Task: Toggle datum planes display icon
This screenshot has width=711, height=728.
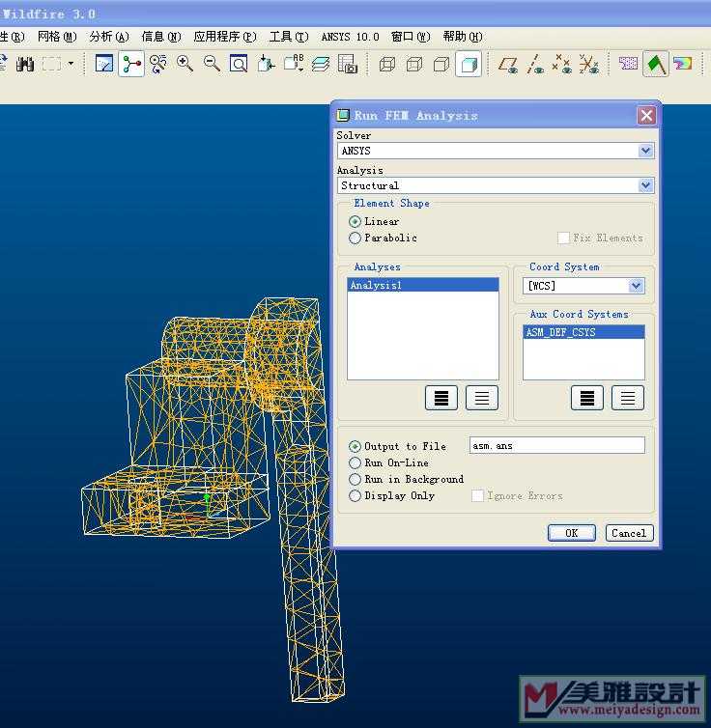Action: coord(508,64)
